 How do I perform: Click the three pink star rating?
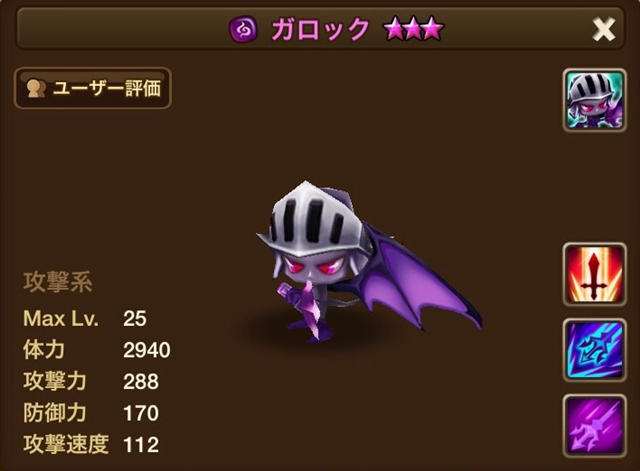413,29
